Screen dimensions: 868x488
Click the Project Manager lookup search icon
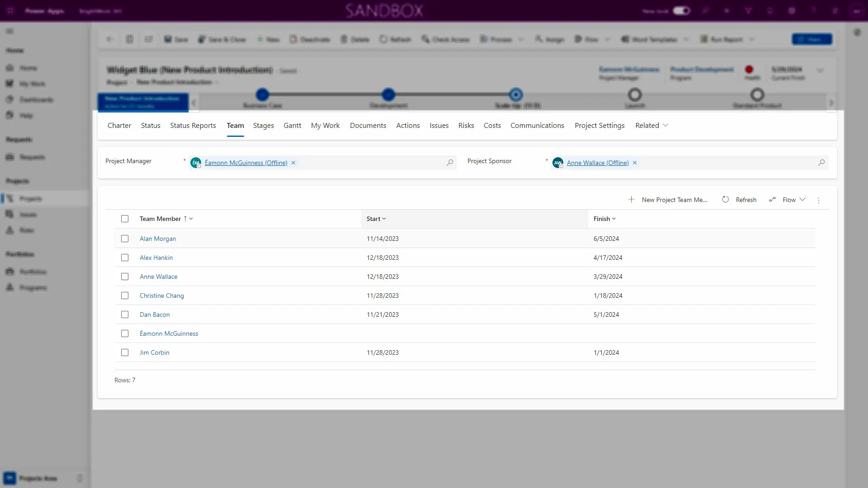point(450,163)
